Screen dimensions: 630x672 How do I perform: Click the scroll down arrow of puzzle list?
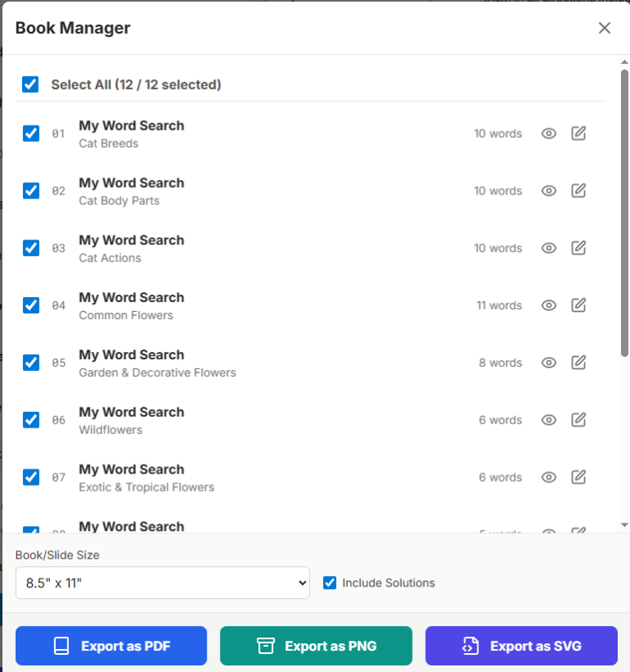(624, 524)
